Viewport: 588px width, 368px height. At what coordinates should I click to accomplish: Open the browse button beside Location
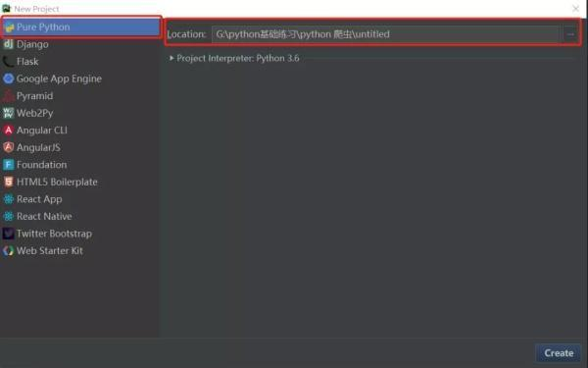570,34
